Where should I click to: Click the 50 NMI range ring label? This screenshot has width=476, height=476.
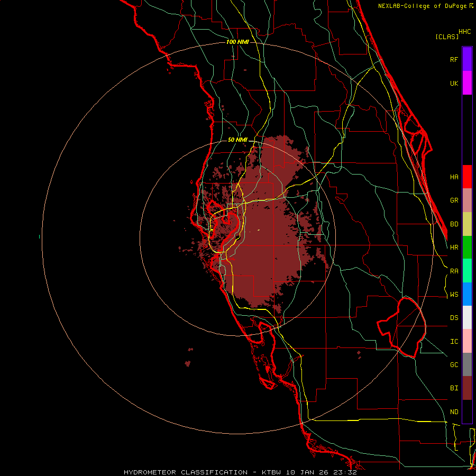click(237, 140)
